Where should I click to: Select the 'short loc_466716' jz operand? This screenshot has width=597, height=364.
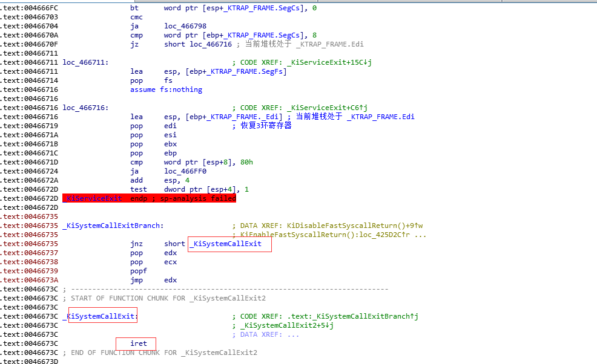point(197,45)
